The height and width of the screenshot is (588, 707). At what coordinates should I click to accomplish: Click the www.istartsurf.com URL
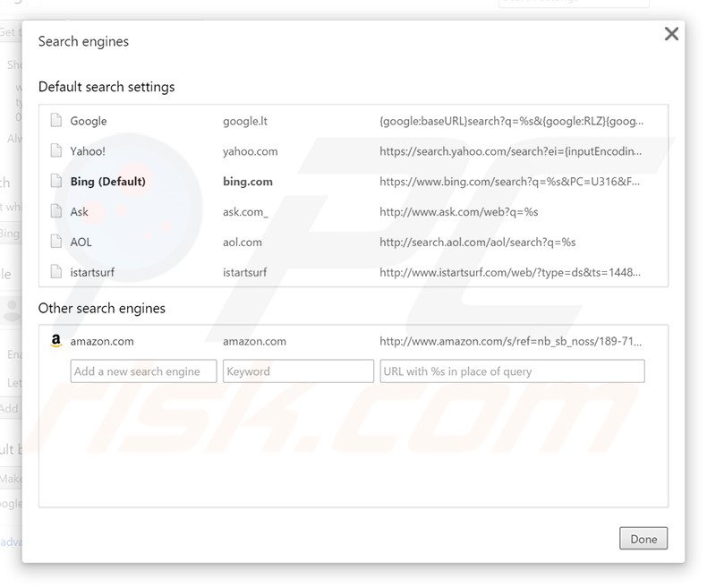pyautogui.click(x=510, y=272)
